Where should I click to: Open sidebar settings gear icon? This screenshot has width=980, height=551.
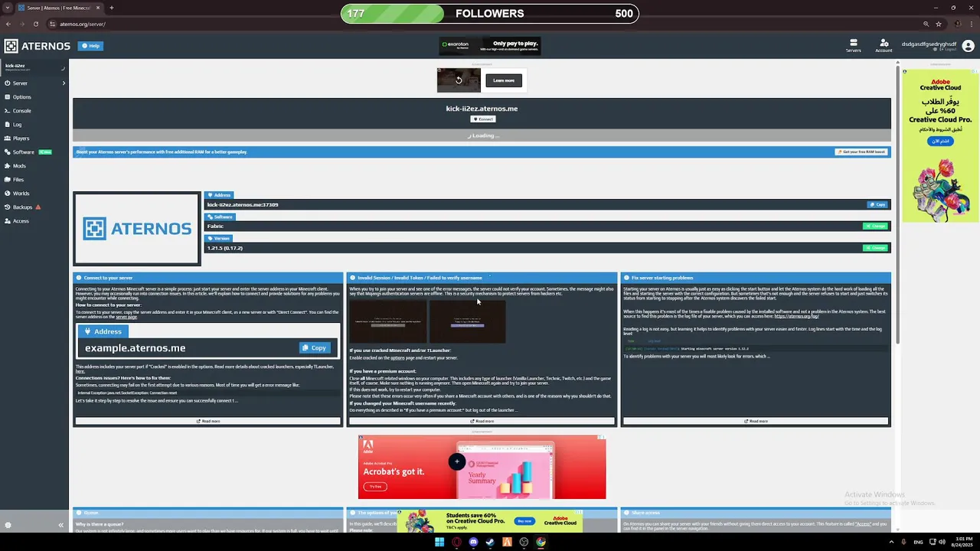pos(8,525)
